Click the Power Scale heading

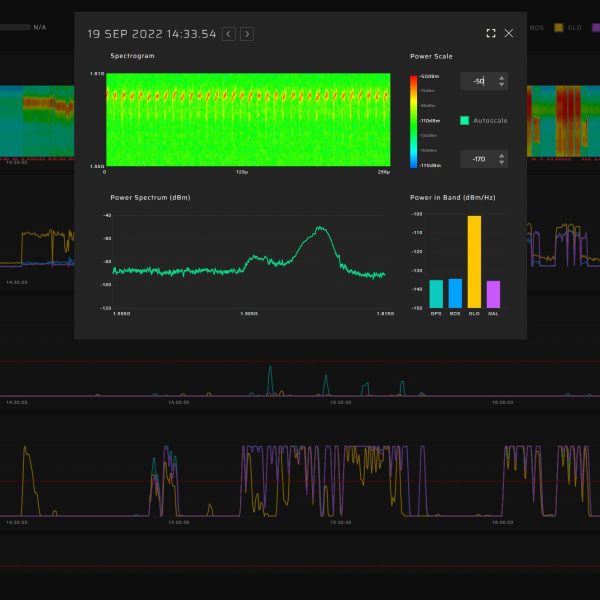(x=431, y=56)
